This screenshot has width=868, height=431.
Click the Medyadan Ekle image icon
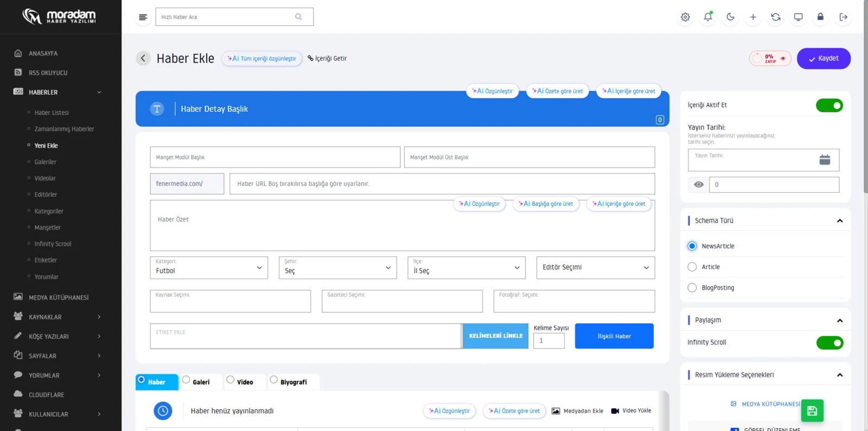(x=556, y=411)
